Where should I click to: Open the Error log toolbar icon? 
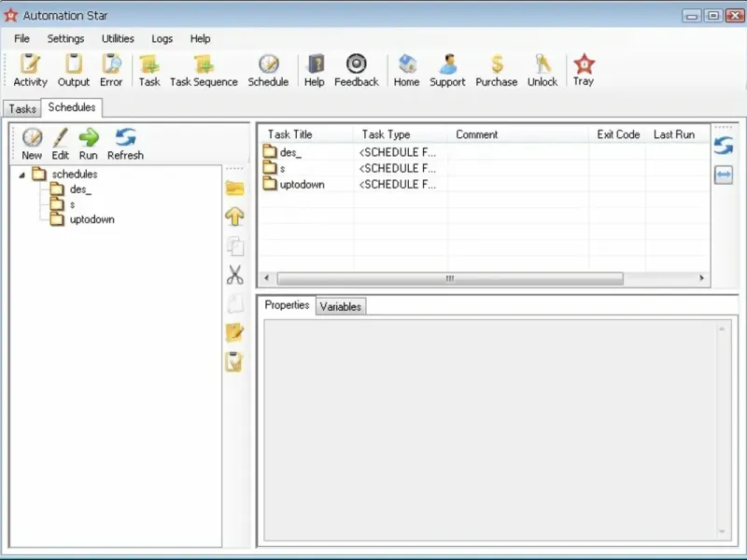(111, 71)
